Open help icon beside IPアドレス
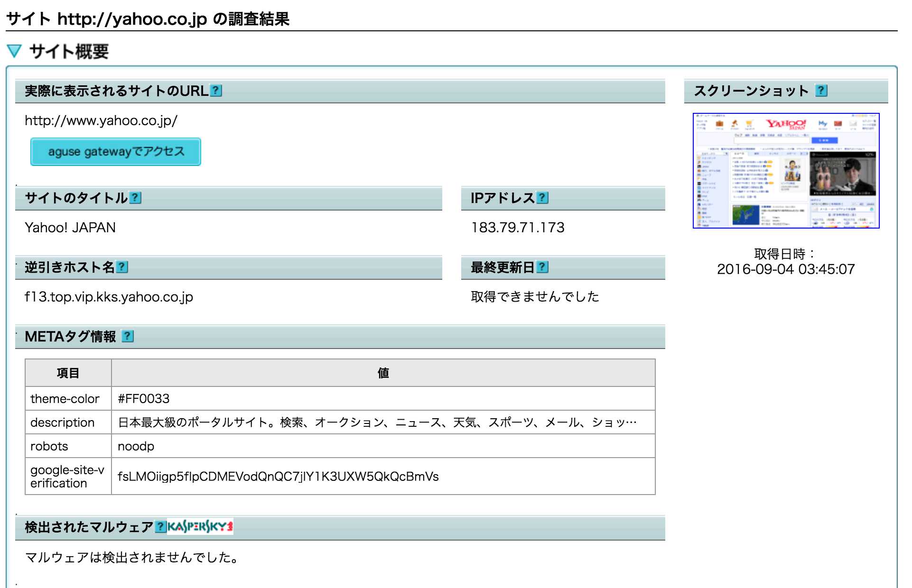 tap(542, 198)
